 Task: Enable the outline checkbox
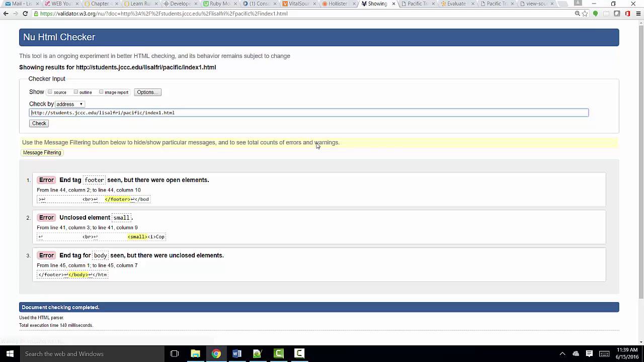click(x=75, y=92)
